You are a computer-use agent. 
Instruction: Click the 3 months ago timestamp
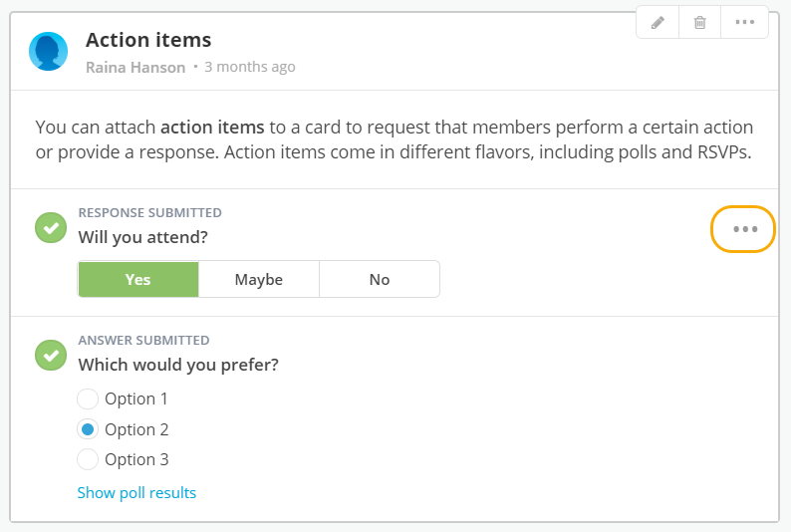[x=250, y=68]
